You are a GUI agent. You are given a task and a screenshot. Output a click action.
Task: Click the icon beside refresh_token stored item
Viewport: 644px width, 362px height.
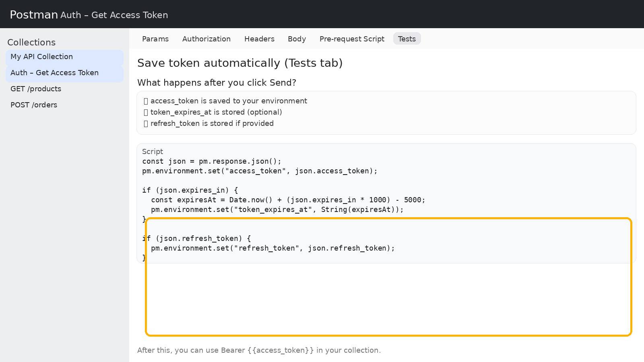[146, 124]
